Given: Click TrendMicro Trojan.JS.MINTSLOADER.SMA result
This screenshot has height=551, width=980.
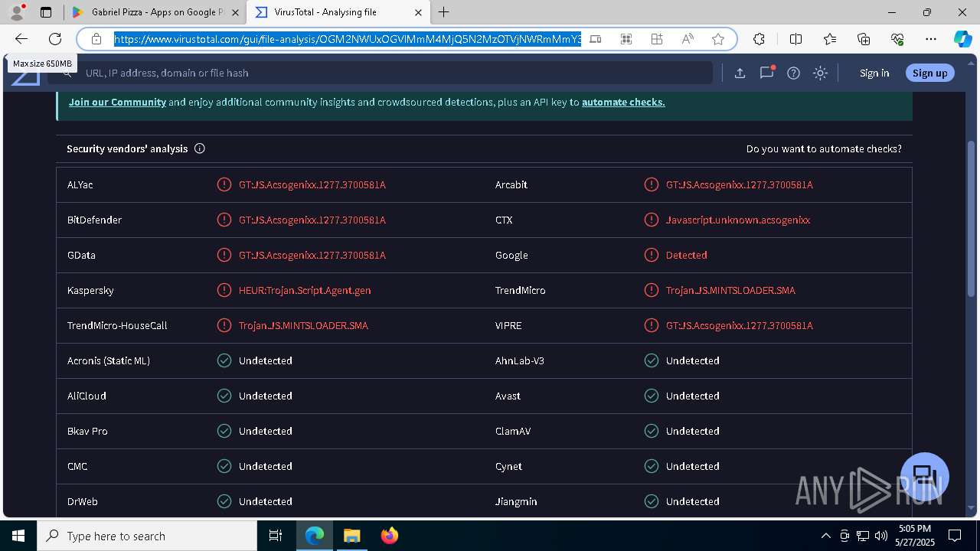Looking at the screenshot, I should click(730, 290).
